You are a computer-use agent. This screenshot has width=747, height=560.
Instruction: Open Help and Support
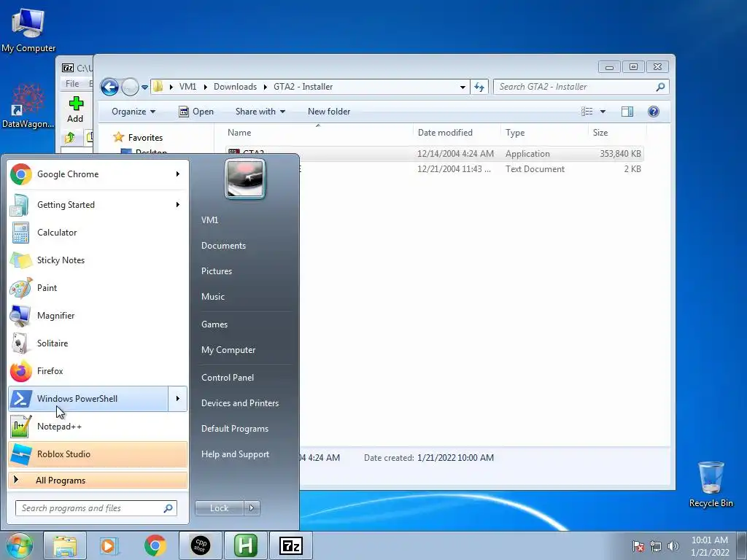pos(235,454)
